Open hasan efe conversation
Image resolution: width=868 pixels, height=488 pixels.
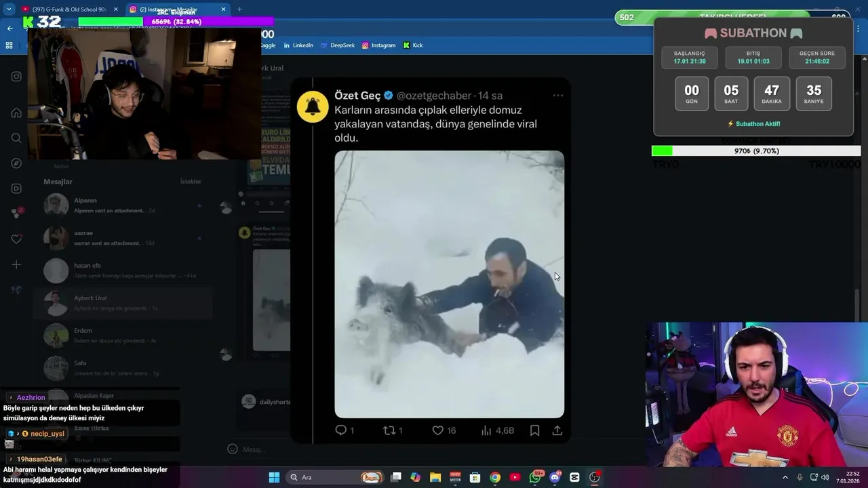point(123,270)
